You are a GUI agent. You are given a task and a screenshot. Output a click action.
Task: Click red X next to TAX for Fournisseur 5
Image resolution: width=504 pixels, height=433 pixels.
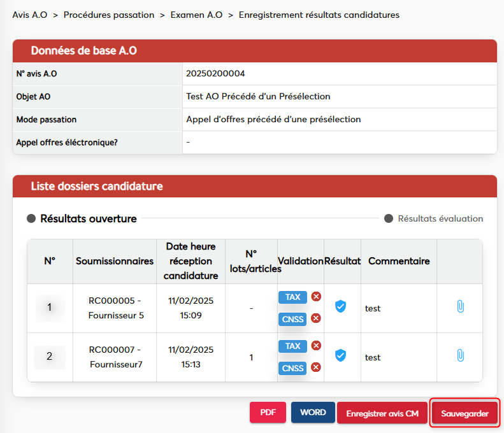tap(316, 297)
